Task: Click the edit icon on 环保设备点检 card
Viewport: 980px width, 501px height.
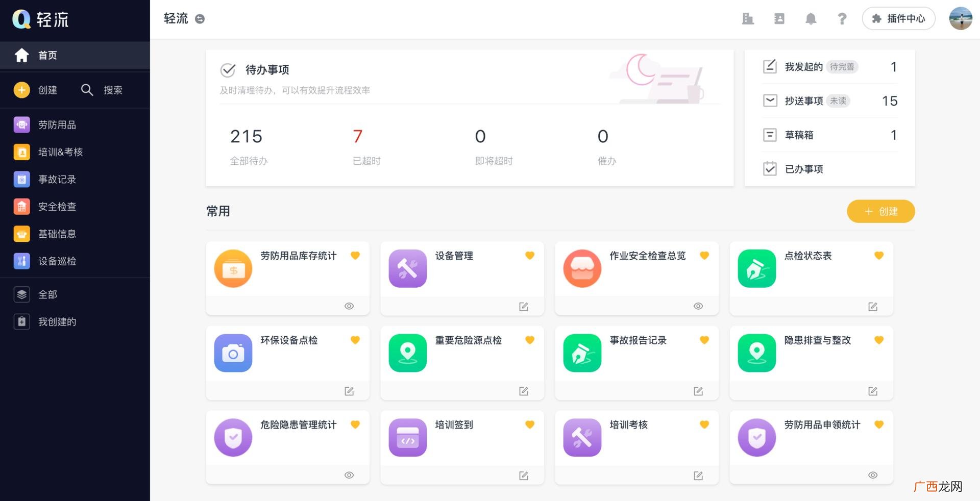Action: pyautogui.click(x=349, y=391)
